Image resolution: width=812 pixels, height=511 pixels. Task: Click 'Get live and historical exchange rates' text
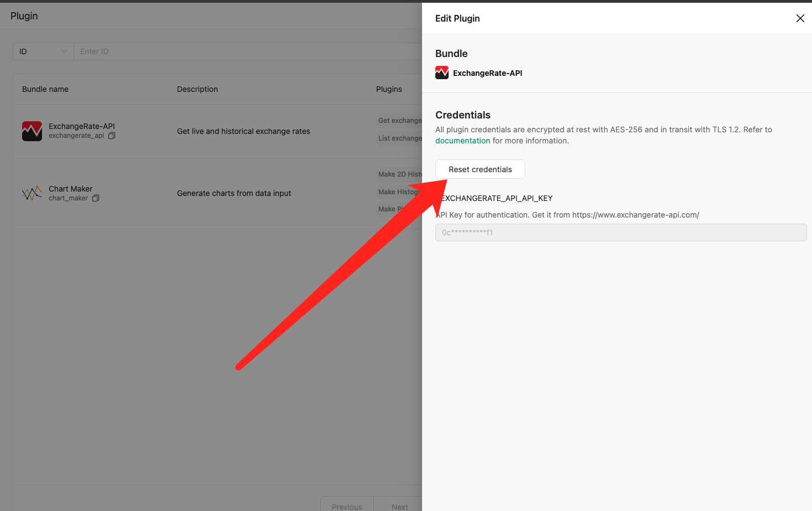(243, 131)
